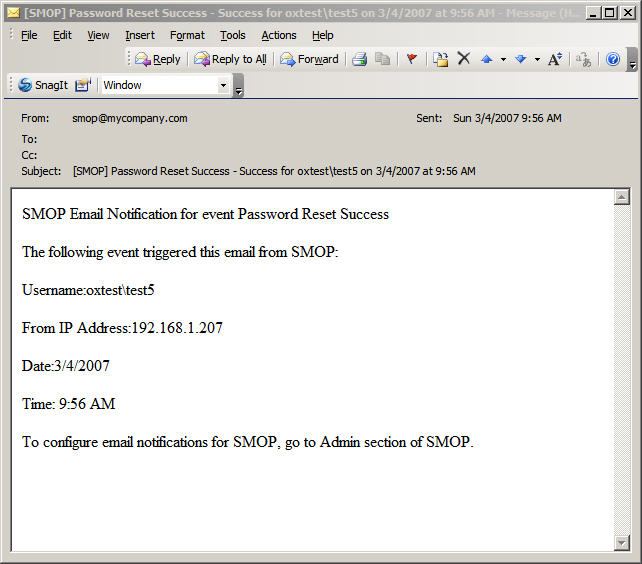Flag message with the red flag icon
Image resolution: width=642 pixels, height=564 pixels.
[x=412, y=59]
